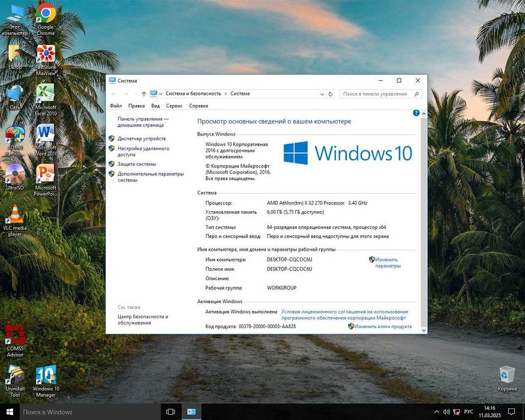
Task: Open Task View on the taskbar
Action: pyautogui.click(x=170, y=412)
